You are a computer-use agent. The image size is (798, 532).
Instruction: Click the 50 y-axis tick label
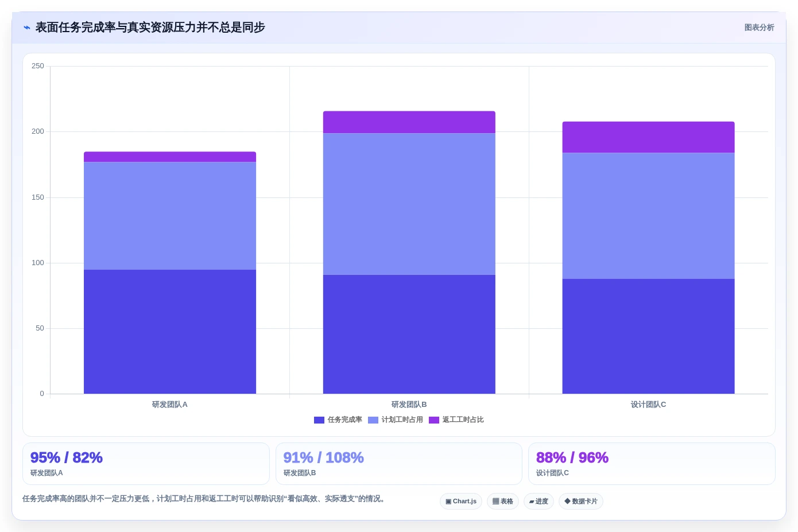40,328
